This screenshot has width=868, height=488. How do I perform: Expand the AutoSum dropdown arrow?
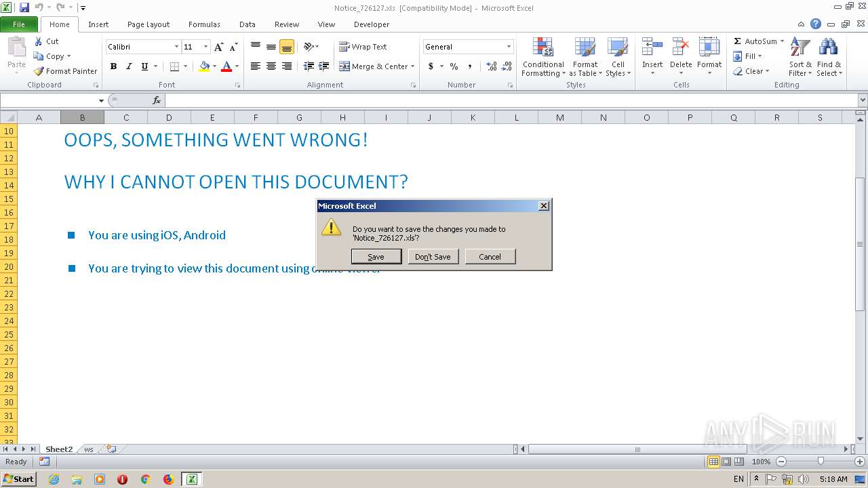pyautogui.click(x=782, y=41)
